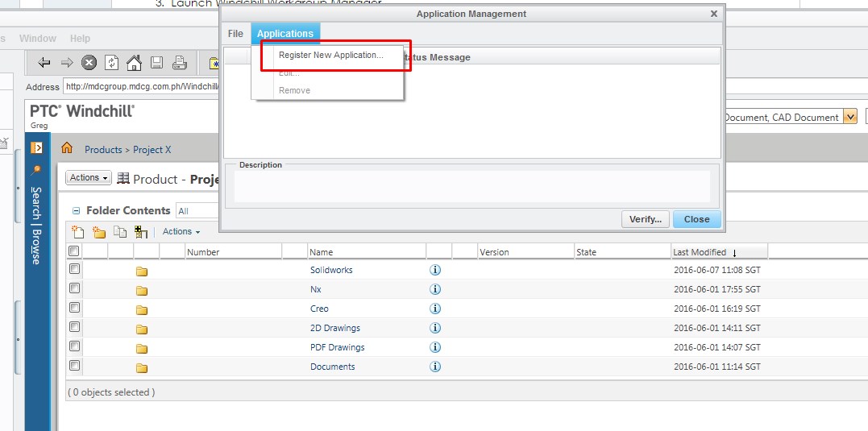868x431 pixels.
Task: Create a new folder in Folder Contents
Action: point(99,232)
